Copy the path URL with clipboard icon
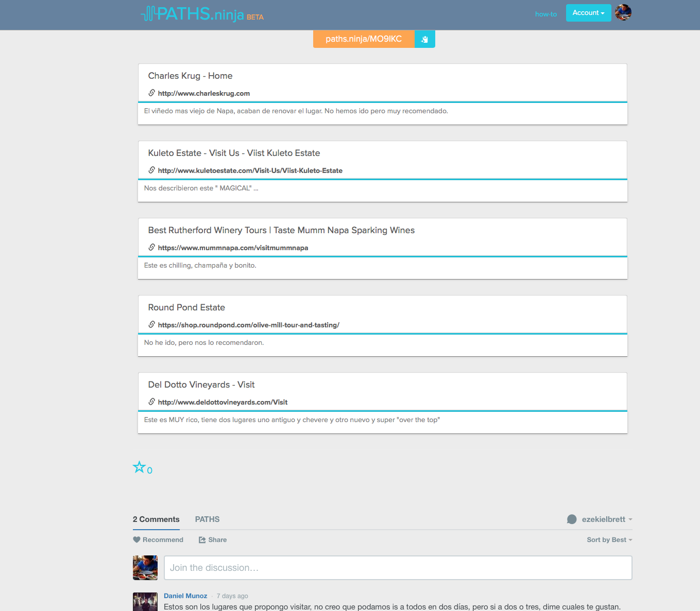The width and height of the screenshot is (700, 611). pyautogui.click(x=425, y=39)
